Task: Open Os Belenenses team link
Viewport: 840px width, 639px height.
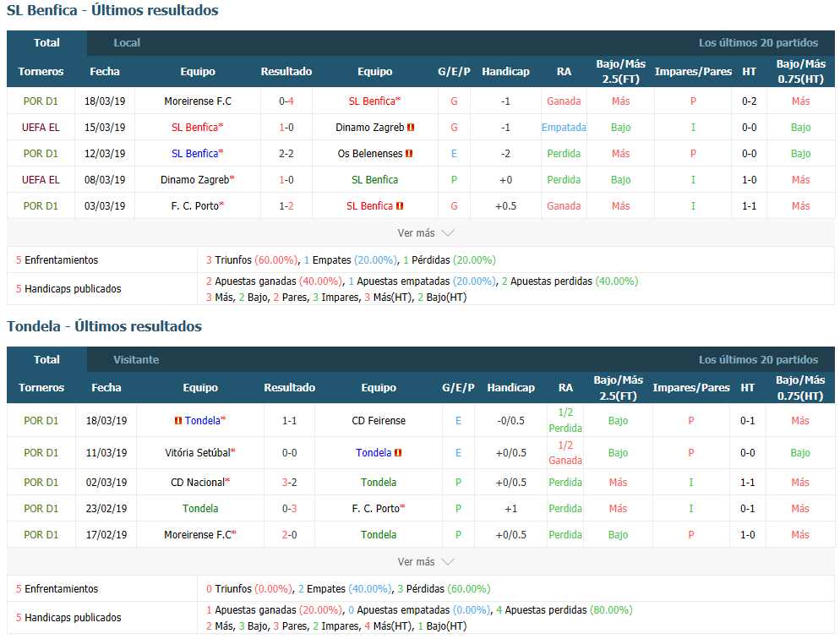Action: (369, 154)
